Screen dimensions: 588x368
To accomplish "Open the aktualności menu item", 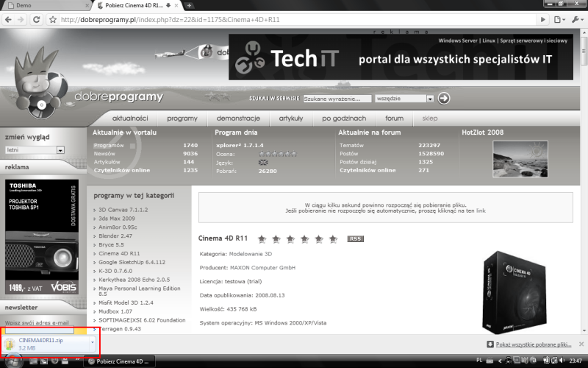I will (x=130, y=118).
